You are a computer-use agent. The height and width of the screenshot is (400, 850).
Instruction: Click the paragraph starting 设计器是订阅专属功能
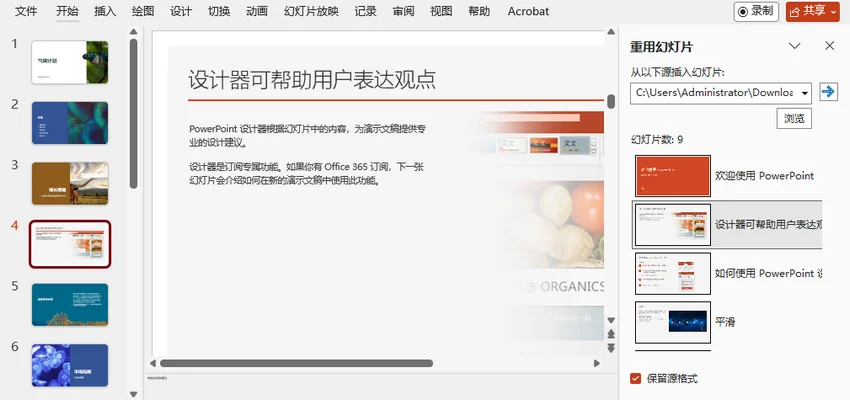(306, 174)
